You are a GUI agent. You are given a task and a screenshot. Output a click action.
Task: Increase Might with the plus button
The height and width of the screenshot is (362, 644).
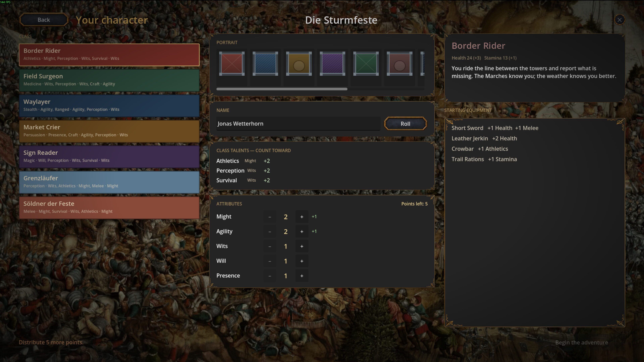click(302, 217)
